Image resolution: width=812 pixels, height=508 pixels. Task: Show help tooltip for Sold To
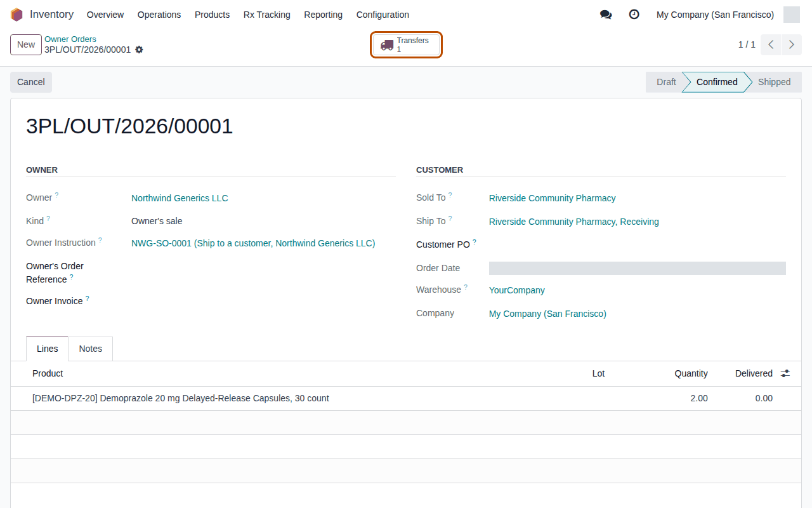point(450,195)
